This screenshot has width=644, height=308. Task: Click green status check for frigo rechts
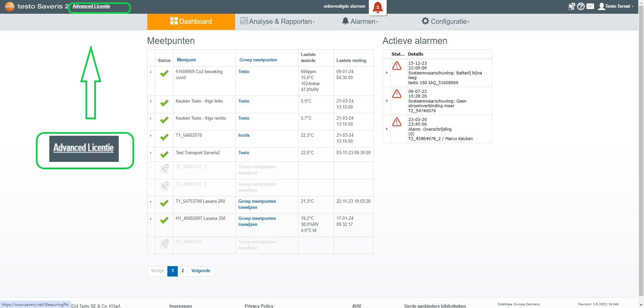coord(164,120)
